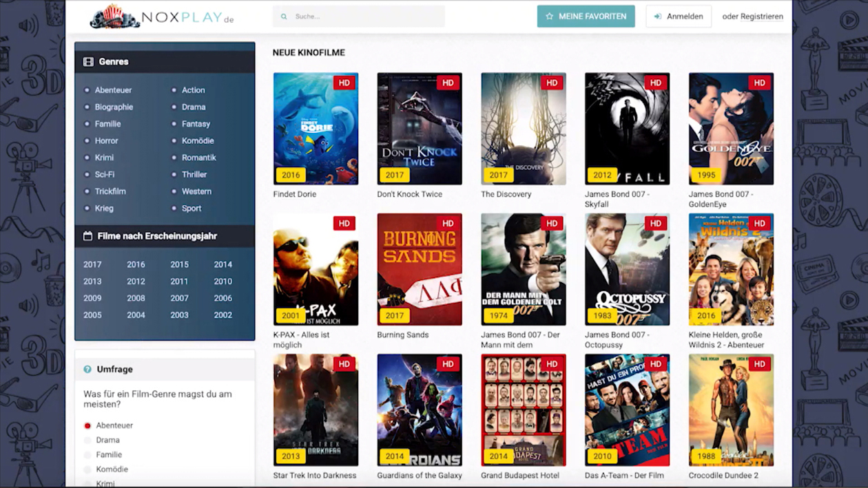Image resolution: width=868 pixels, height=488 pixels.
Task: Click HD badge on Grand Budapest Hotel
Action: pos(552,364)
